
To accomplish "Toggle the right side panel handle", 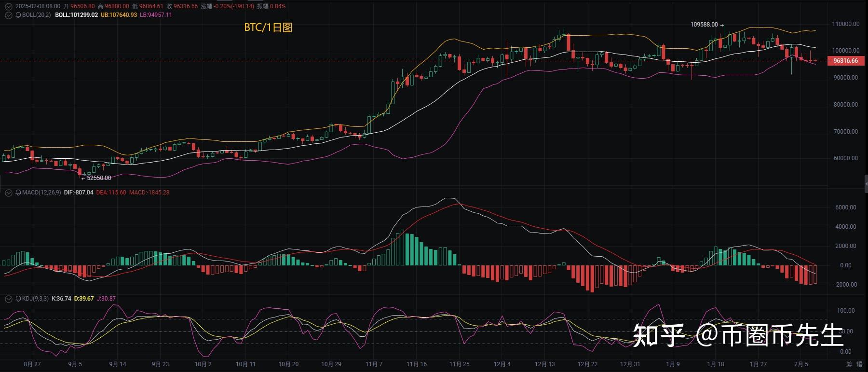I will coord(866,183).
